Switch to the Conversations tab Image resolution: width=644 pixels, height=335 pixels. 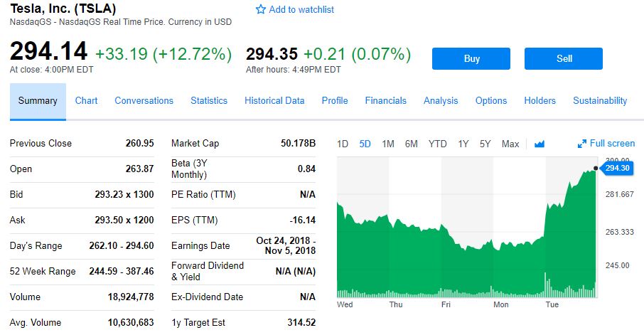pos(144,101)
